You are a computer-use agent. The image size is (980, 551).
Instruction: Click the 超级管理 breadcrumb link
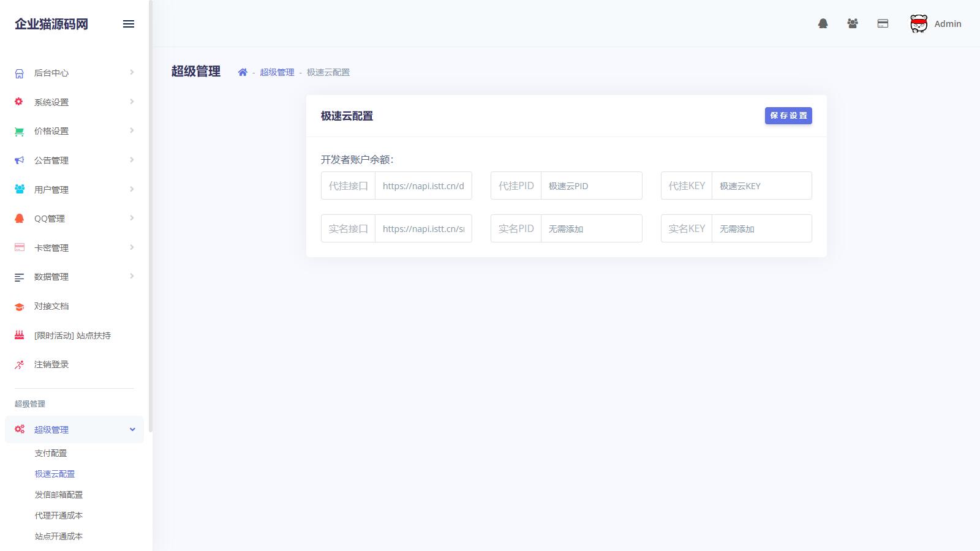point(277,72)
